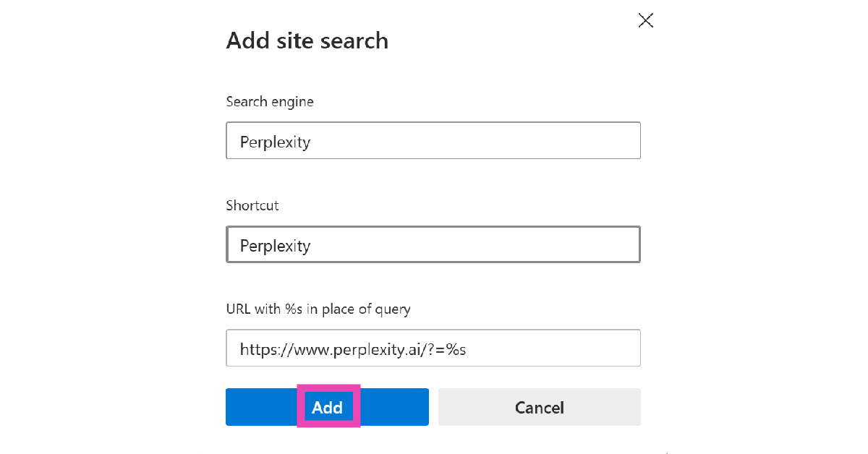Click the "%s" placeholder in URL field
This screenshot has width=868, height=454.
point(455,349)
